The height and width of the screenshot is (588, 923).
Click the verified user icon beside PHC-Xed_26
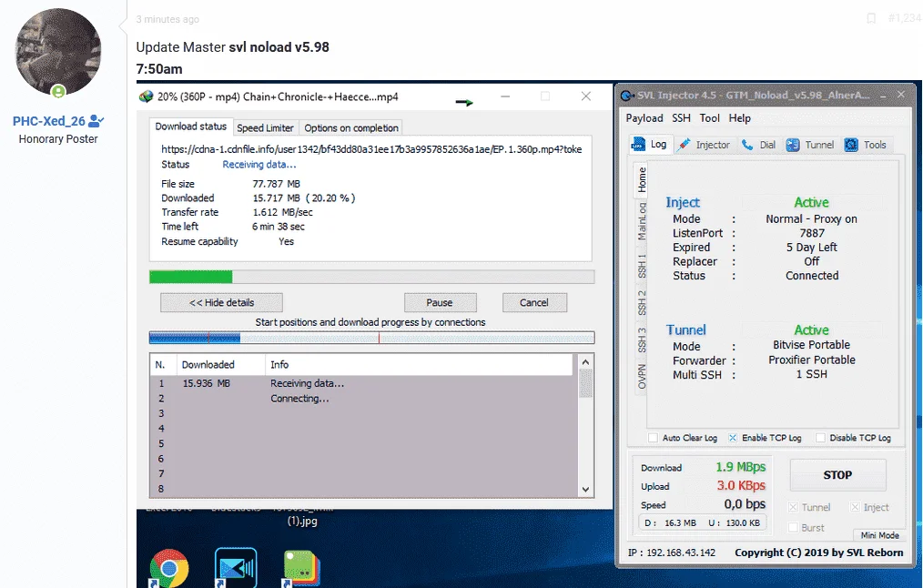tap(96, 121)
